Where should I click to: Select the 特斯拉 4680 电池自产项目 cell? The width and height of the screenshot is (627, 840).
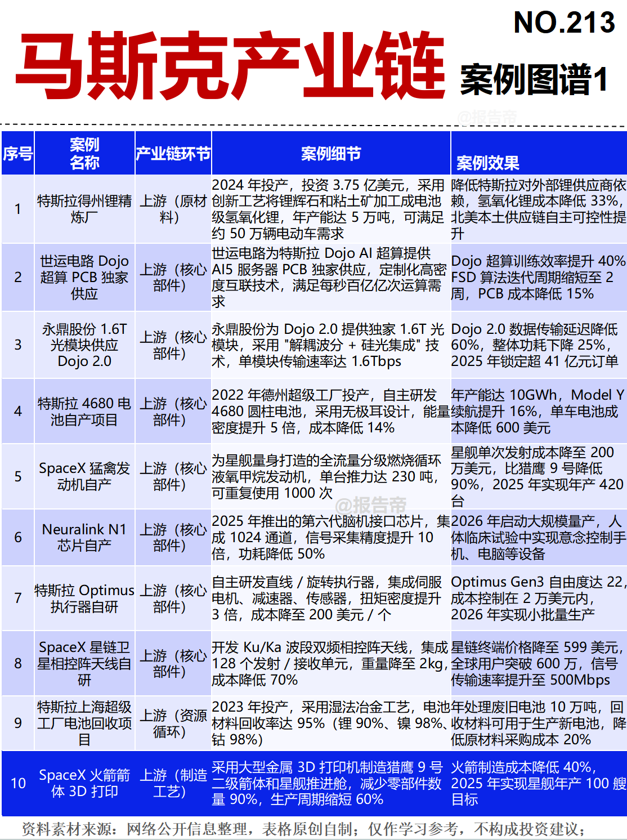[84, 411]
